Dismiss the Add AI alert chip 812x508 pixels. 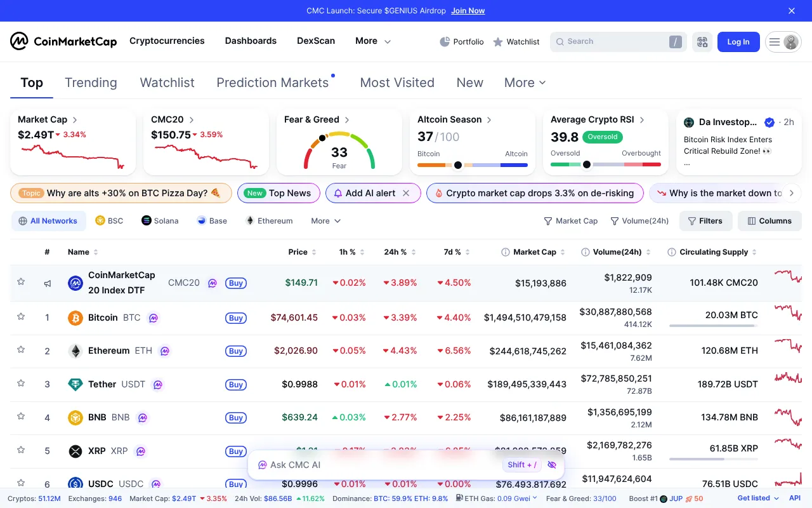406,193
